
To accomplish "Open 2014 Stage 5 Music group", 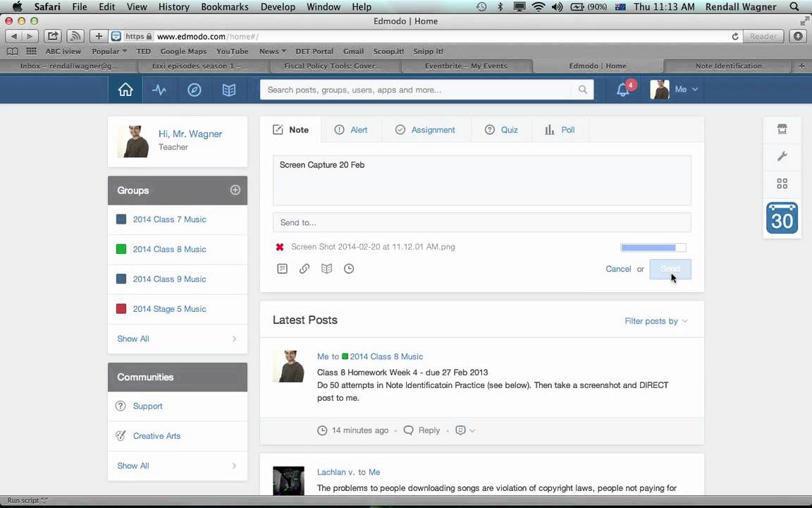I will (x=169, y=309).
